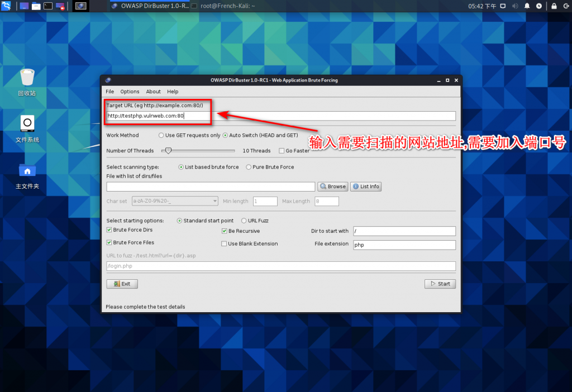Image resolution: width=572 pixels, height=392 pixels.
Task: Click the clock showing 05:42
Action: [482, 6]
